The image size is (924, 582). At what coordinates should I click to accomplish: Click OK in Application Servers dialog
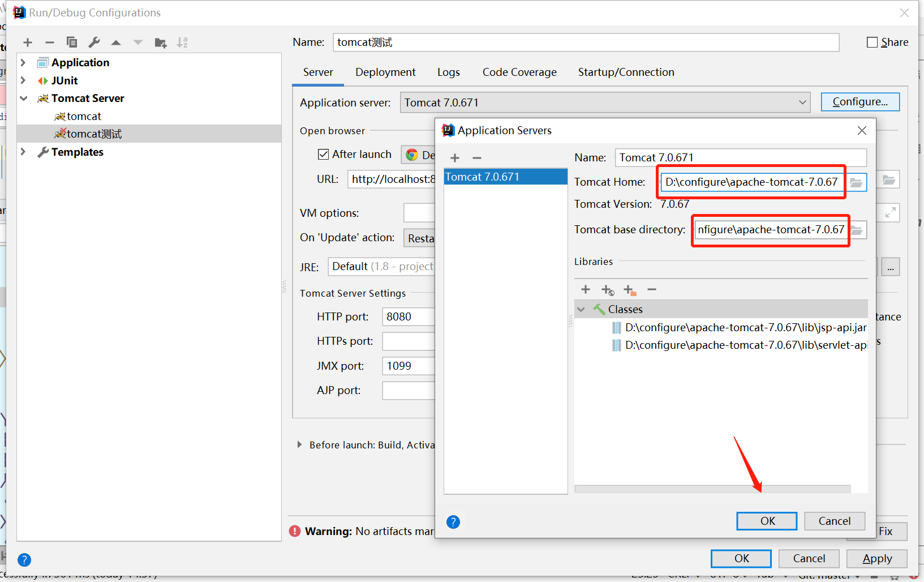[767, 521]
